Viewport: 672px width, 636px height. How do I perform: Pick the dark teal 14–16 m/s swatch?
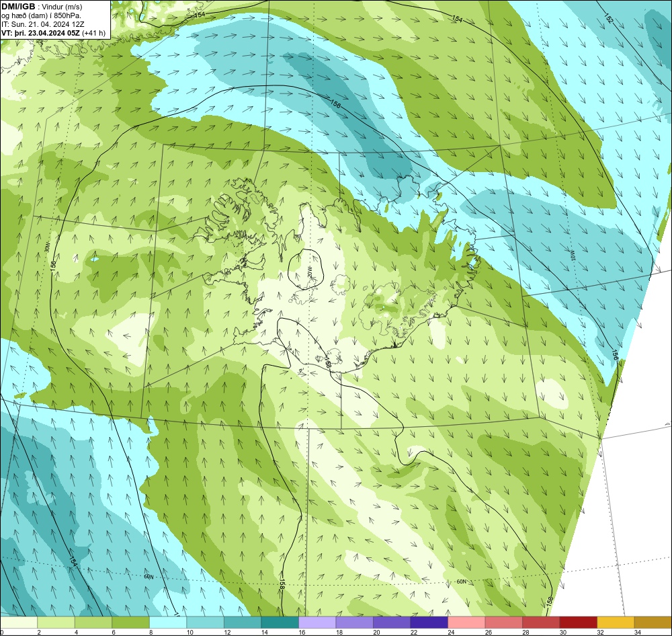click(280, 623)
